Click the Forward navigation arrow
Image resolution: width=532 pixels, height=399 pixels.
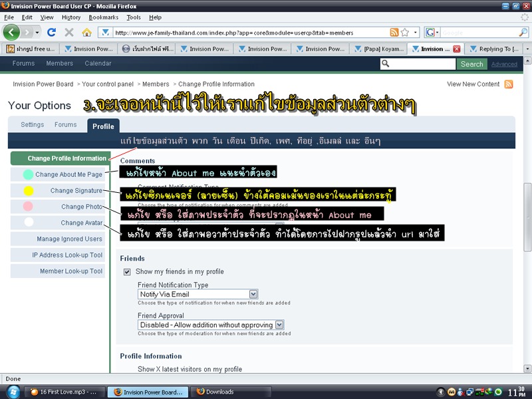point(27,33)
